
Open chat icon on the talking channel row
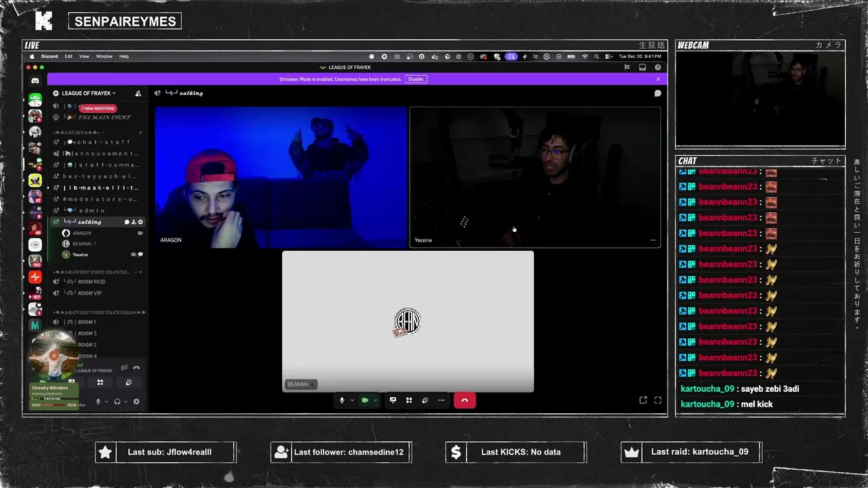(127, 222)
